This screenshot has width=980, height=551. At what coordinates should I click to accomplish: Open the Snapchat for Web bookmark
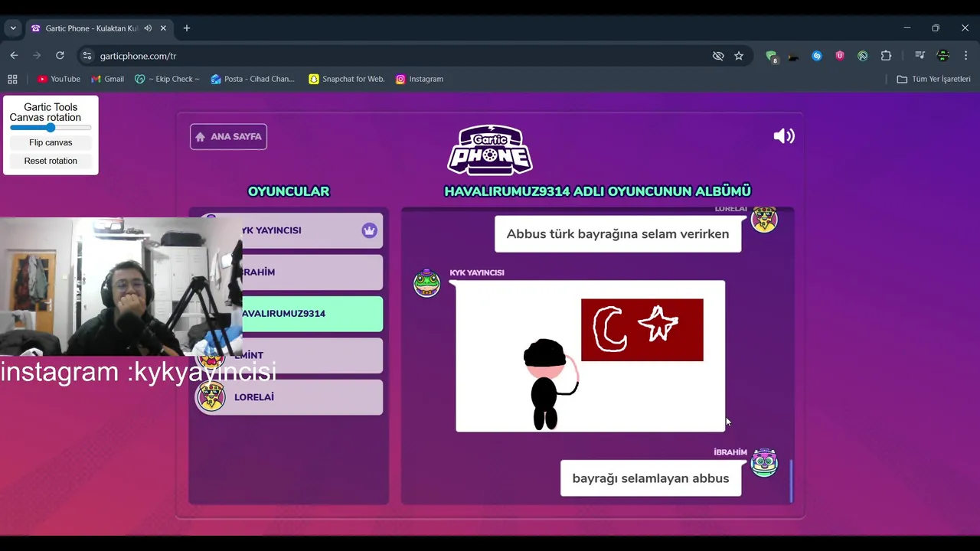347,79
